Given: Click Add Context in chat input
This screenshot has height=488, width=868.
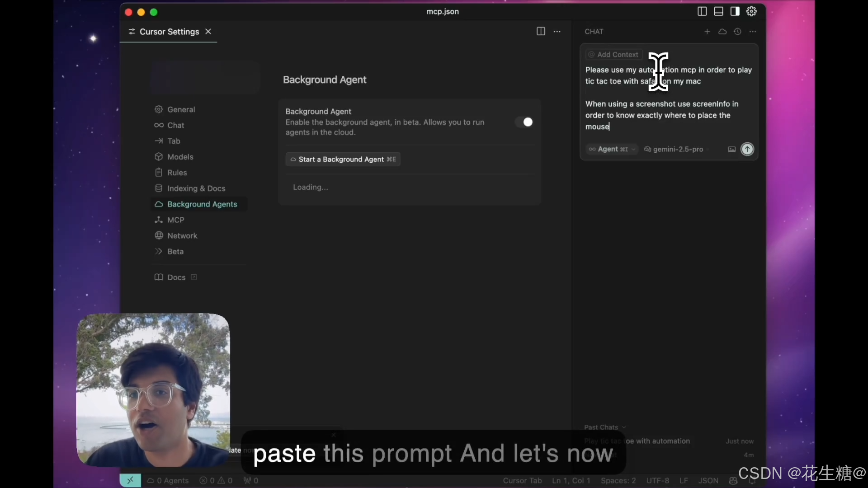Looking at the screenshot, I should click(613, 55).
